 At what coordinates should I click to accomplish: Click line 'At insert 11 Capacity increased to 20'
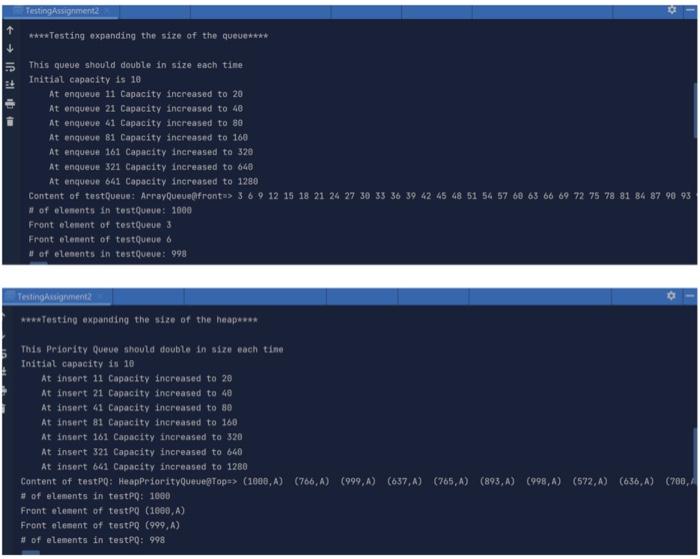point(137,379)
